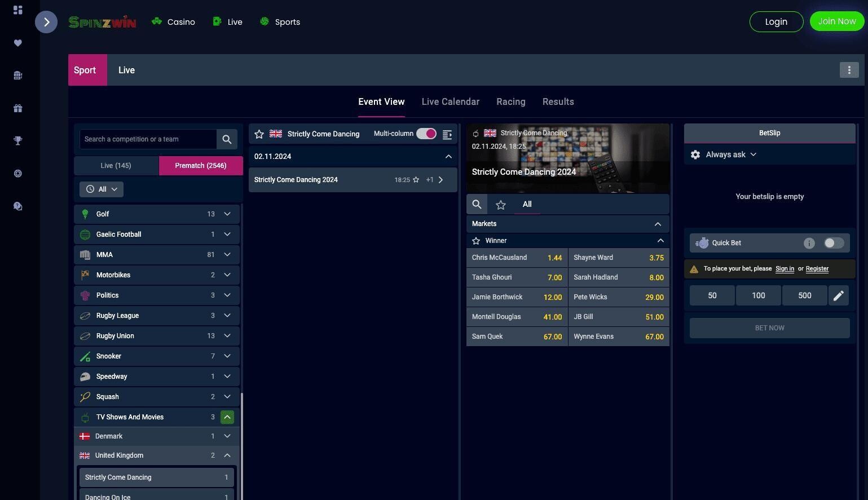Open Sports in top navigation

(280, 22)
